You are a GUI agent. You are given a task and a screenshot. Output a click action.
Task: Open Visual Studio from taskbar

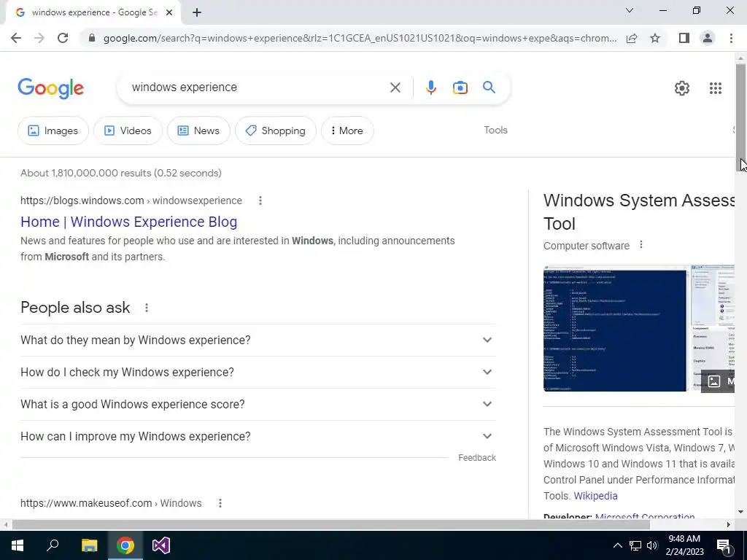tap(161, 545)
